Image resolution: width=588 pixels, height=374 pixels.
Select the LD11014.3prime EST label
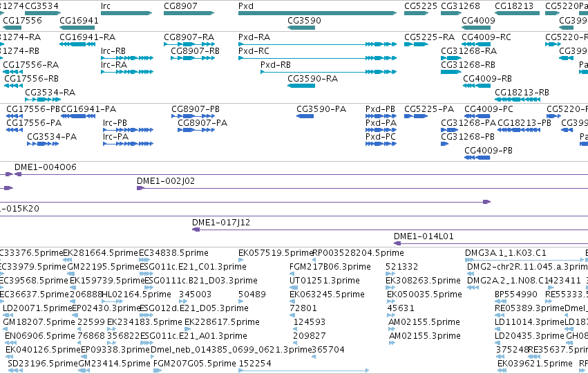click(529, 322)
